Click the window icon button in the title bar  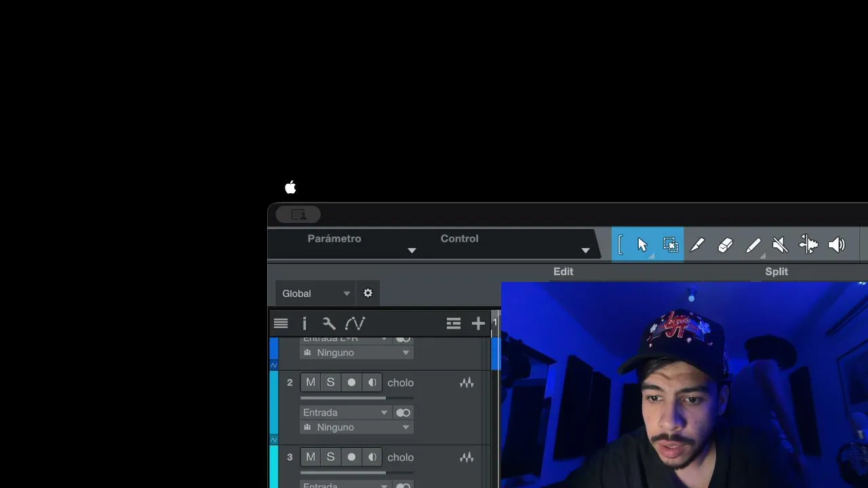[298, 214]
